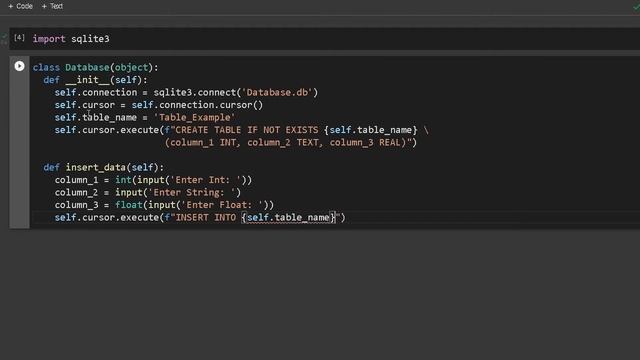This screenshot has height=360, width=640.
Task: Click the green checkmark status at top right
Action: pos(636,7)
